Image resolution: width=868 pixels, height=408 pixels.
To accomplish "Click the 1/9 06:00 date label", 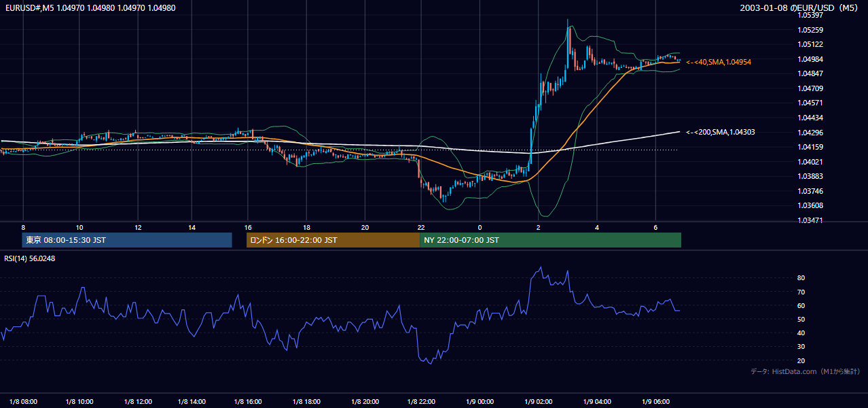I will pyautogui.click(x=655, y=401).
